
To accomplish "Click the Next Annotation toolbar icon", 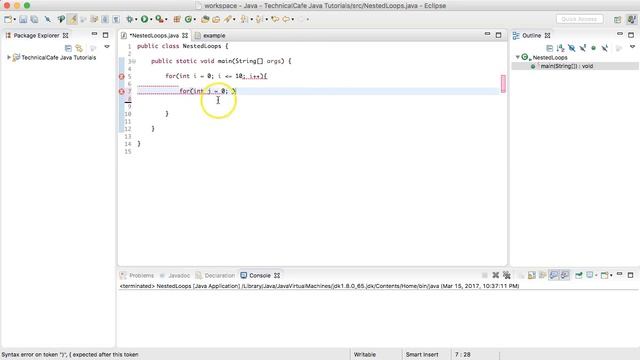I will coord(244,19).
